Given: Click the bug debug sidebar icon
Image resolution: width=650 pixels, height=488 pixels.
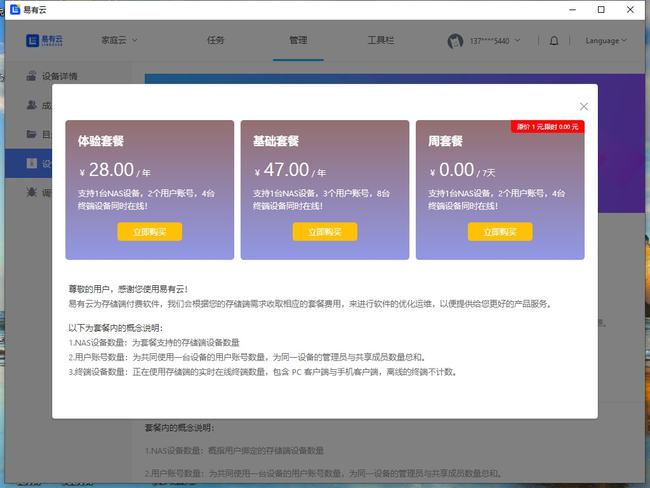Looking at the screenshot, I should coord(31,192).
